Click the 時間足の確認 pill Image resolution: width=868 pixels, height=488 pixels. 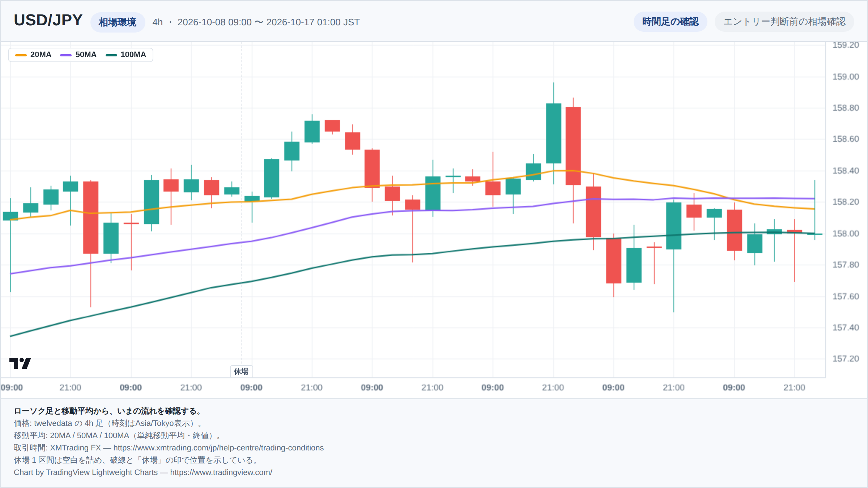pos(670,22)
